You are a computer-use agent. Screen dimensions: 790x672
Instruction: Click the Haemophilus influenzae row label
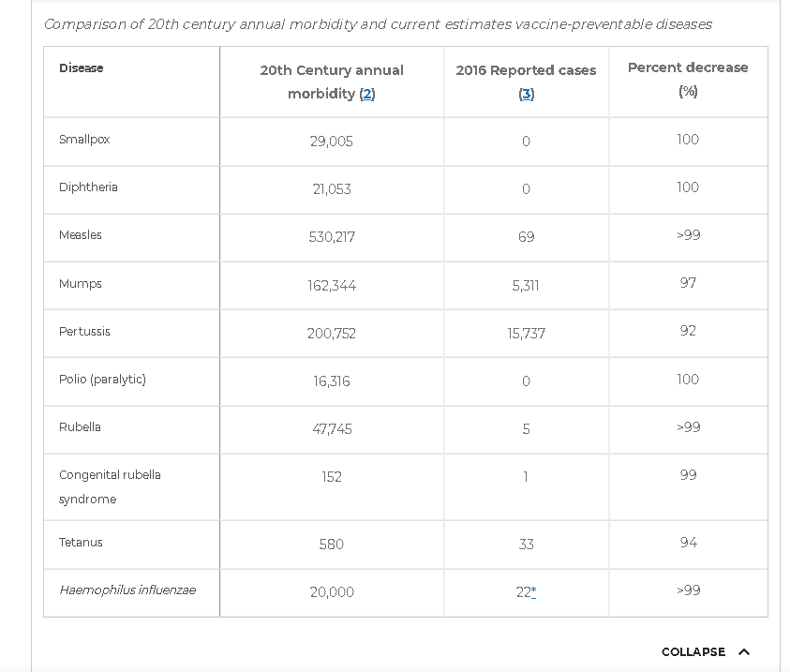pos(127,590)
